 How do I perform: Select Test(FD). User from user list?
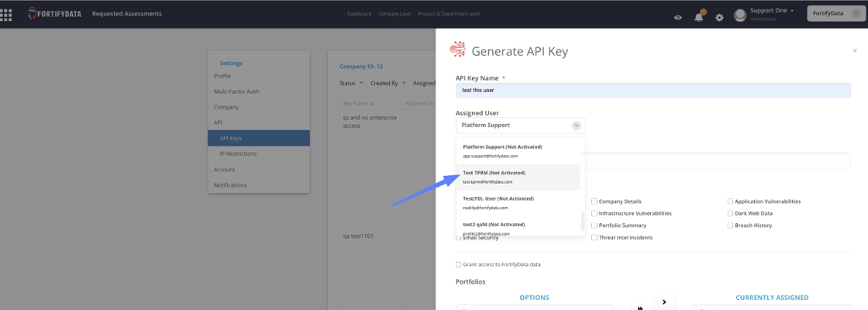[518, 202]
